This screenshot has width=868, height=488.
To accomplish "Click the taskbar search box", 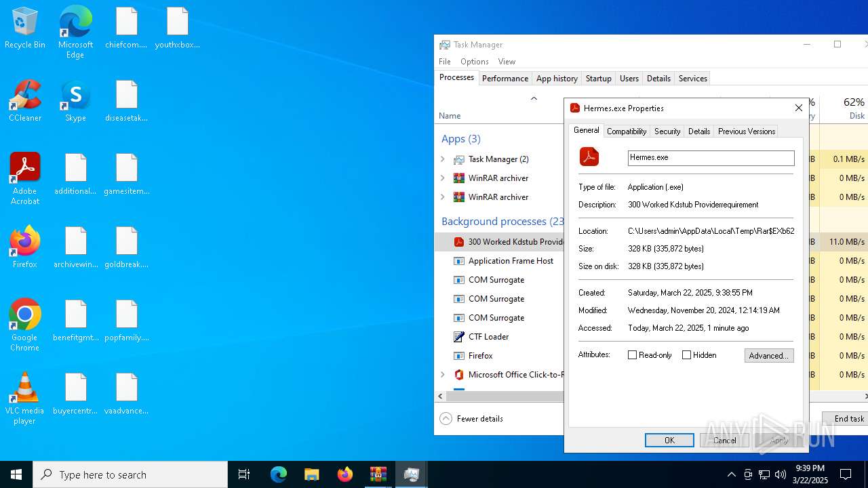I will [130, 474].
